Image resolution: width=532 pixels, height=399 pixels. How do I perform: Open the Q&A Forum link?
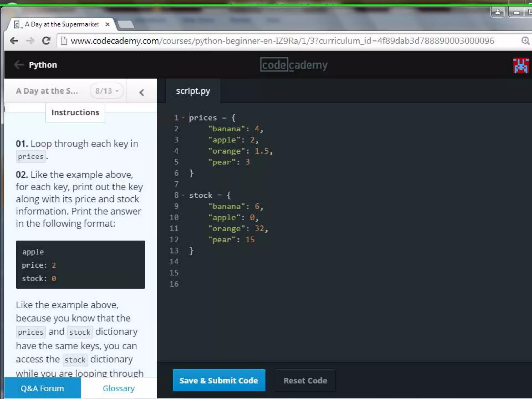[x=42, y=388]
